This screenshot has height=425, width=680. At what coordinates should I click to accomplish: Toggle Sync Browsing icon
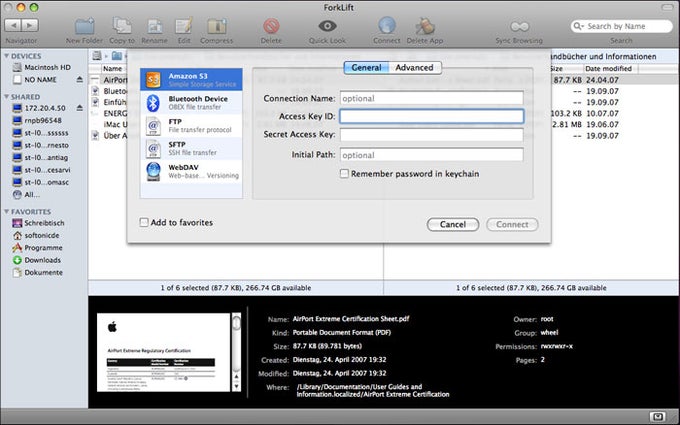(x=519, y=26)
